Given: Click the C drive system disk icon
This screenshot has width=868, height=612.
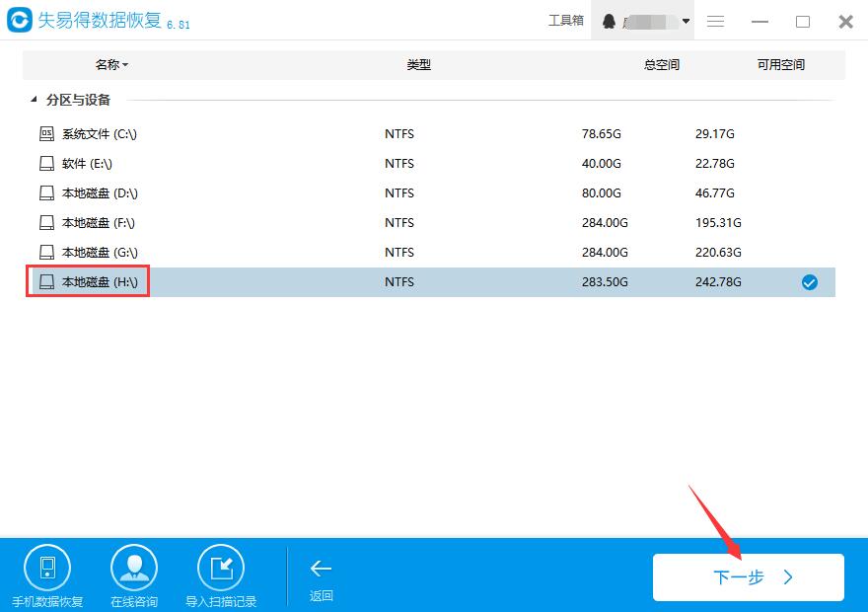Looking at the screenshot, I should (x=46, y=134).
